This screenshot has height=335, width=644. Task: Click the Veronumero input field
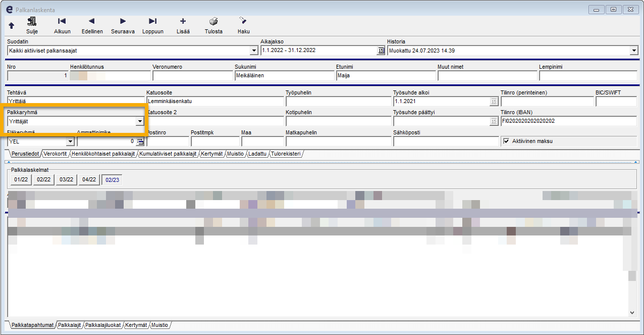[192, 76]
